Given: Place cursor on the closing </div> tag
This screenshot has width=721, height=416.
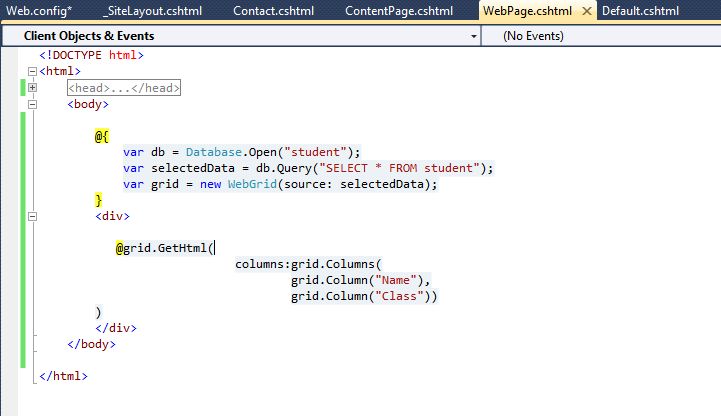Looking at the screenshot, I should pyautogui.click(x=116, y=328).
